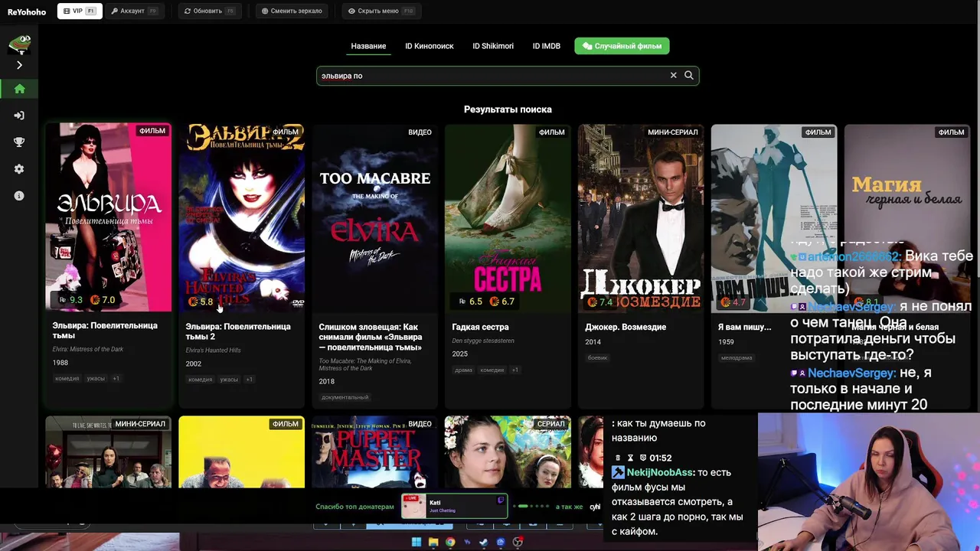Select the ID IMDB tab
980x551 pixels.
547,46
